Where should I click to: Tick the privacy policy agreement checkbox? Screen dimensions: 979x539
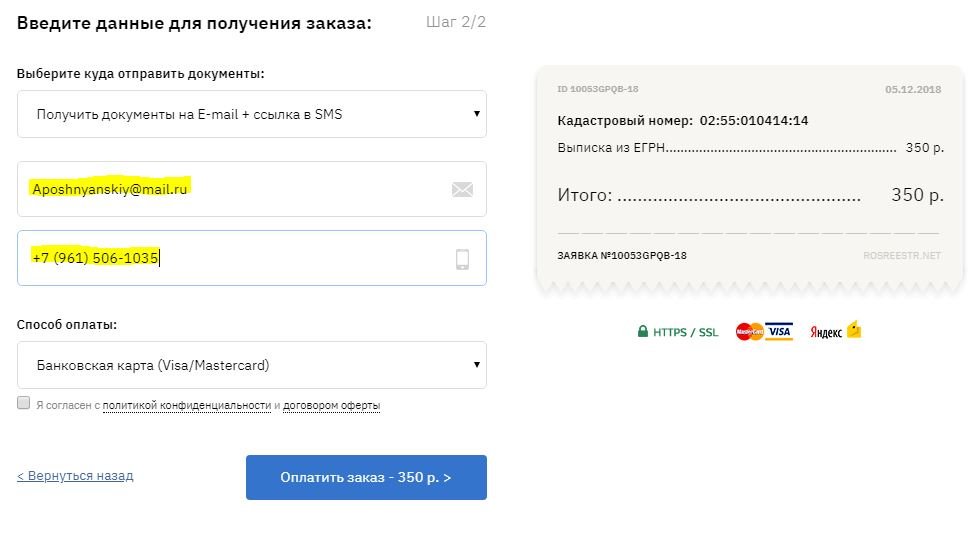click(x=24, y=403)
